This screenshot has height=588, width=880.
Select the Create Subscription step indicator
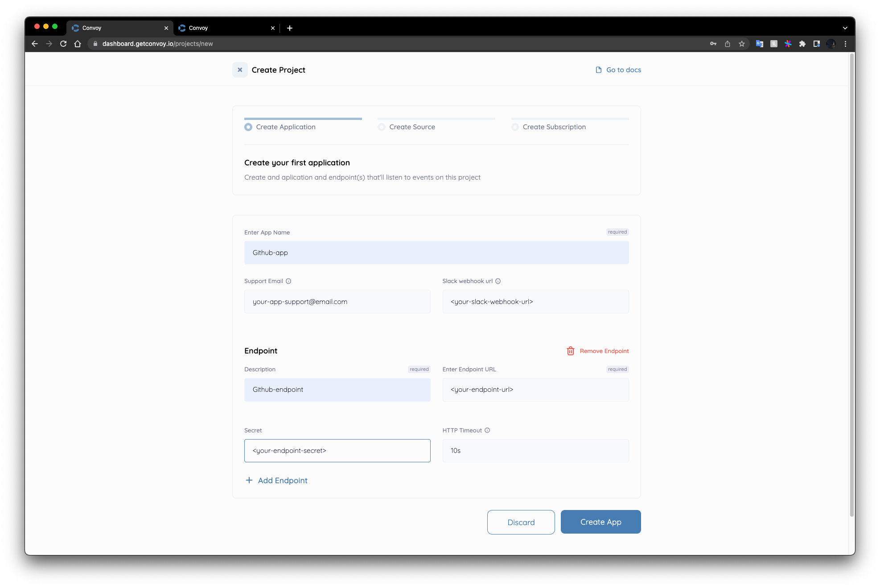point(515,127)
